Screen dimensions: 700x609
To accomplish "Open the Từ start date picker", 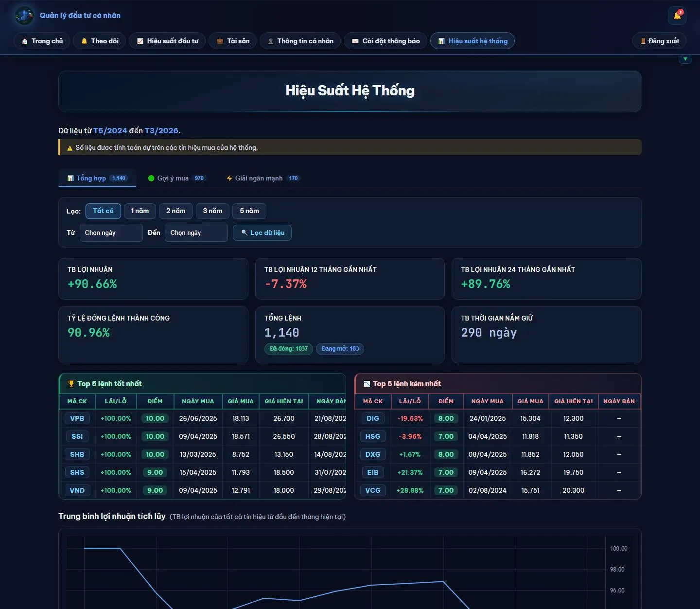I will coord(111,233).
